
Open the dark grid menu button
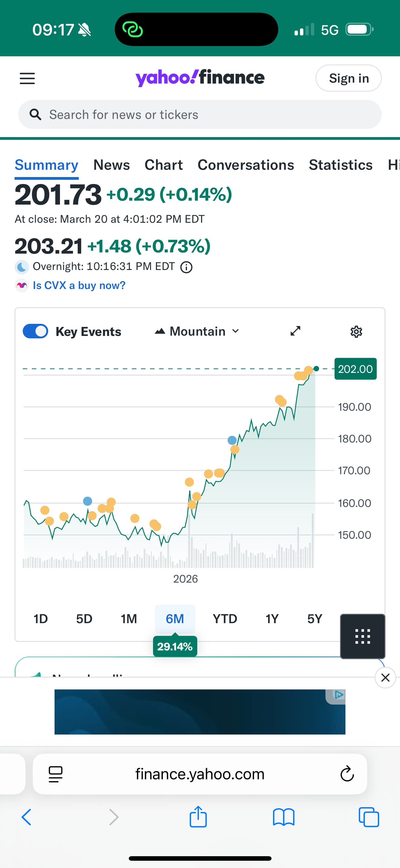362,636
